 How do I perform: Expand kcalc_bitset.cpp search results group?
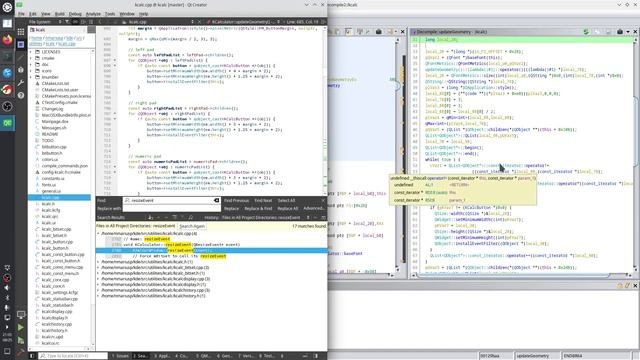(x=98, y=267)
